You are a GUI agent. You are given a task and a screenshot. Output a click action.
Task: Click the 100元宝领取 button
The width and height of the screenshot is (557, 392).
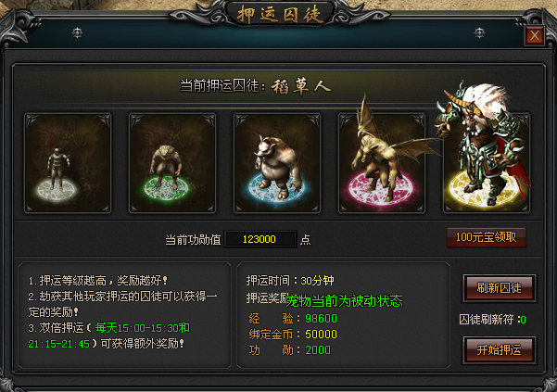[x=487, y=237]
